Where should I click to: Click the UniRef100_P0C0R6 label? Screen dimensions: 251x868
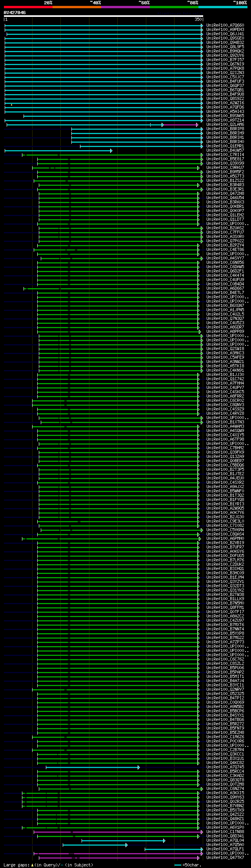[x=225, y=741]
